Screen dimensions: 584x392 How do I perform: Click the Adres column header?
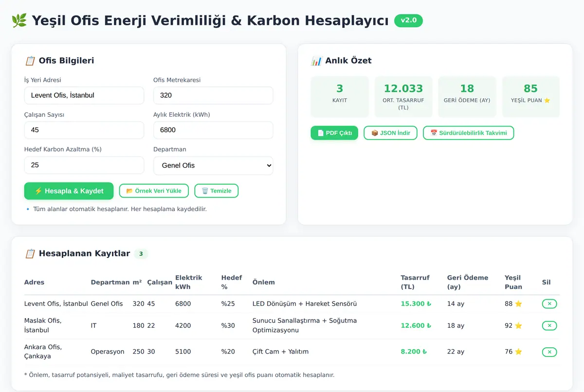tap(34, 283)
